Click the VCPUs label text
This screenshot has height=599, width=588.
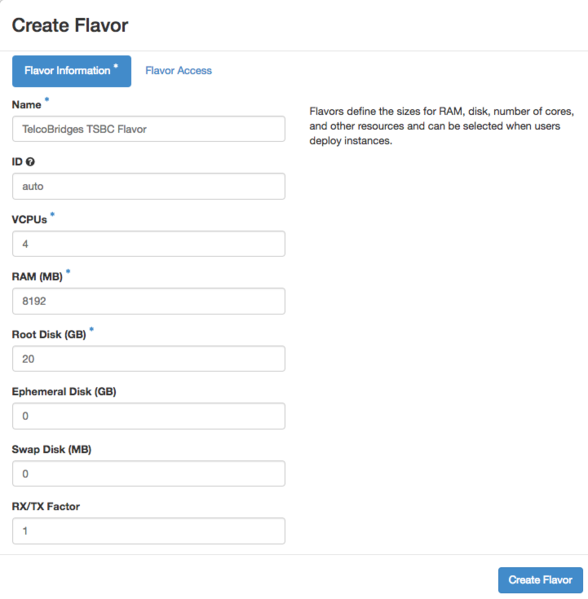click(x=29, y=220)
